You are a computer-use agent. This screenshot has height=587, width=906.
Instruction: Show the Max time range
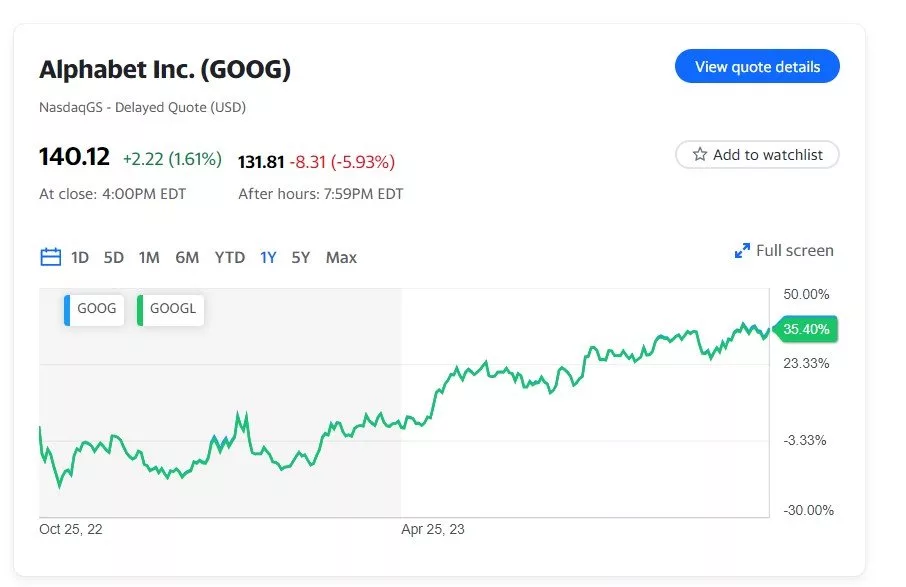(341, 258)
